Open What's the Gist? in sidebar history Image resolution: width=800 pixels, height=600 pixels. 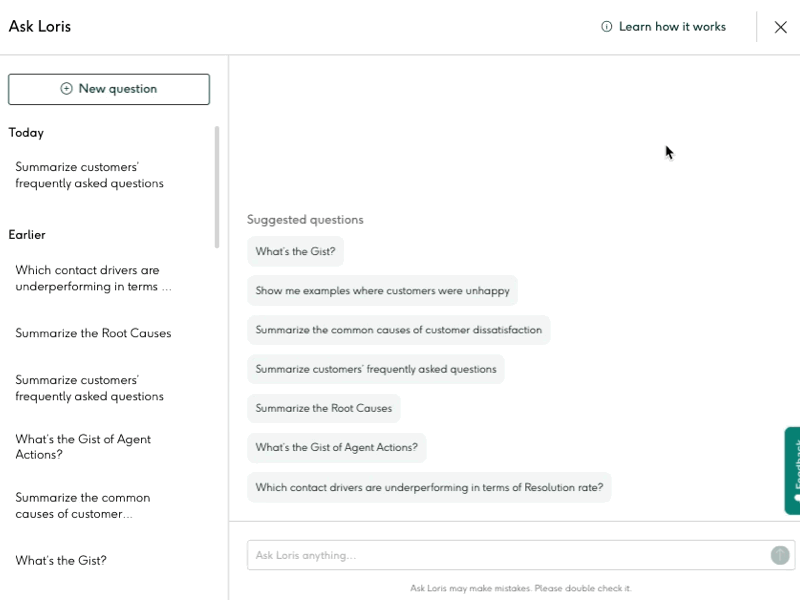tap(61, 560)
